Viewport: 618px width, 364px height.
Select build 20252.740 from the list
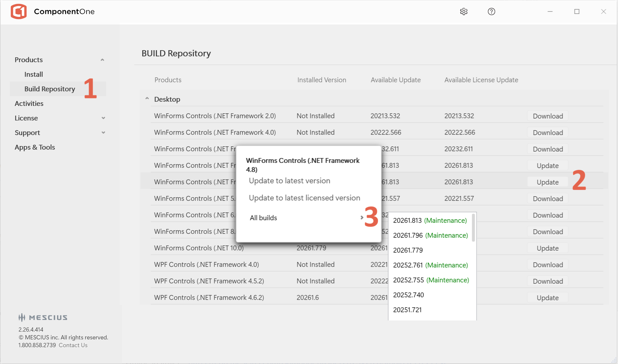coord(408,295)
